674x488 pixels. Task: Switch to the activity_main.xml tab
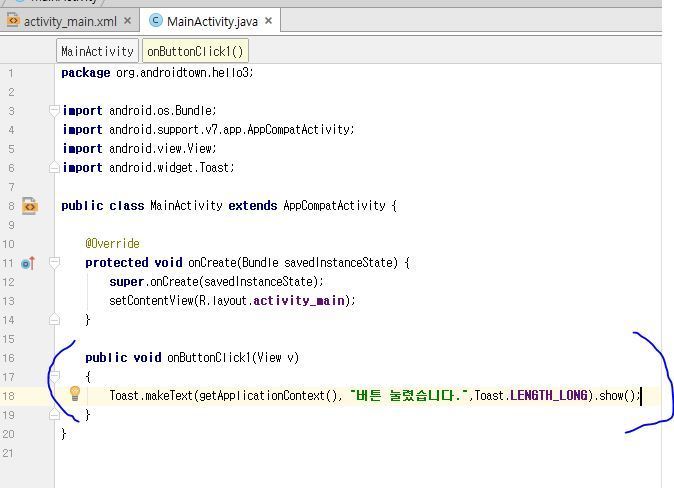(70, 21)
